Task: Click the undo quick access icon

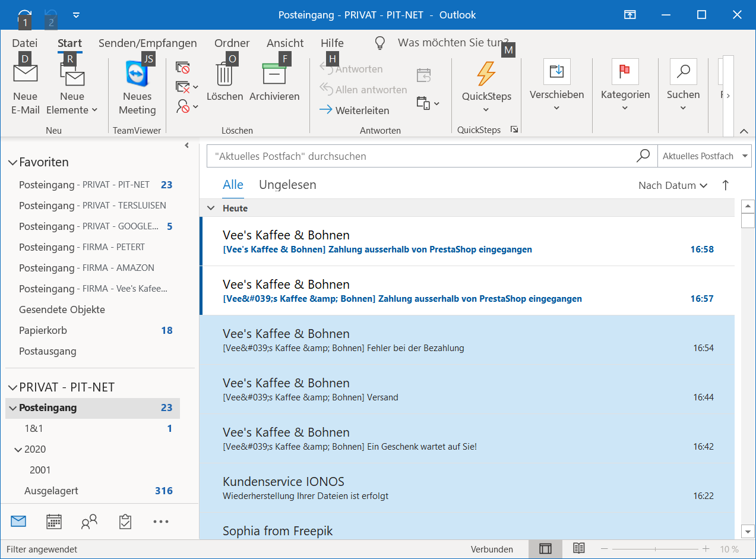Action: click(51, 15)
